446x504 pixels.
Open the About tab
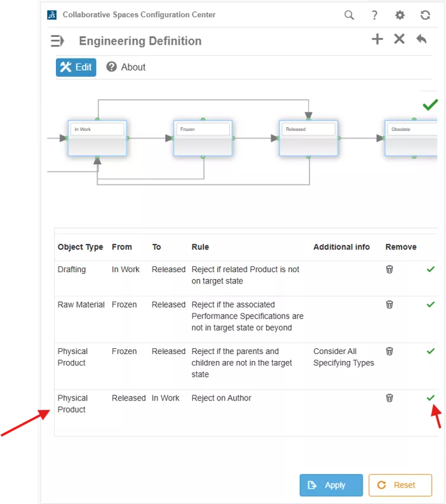[126, 67]
